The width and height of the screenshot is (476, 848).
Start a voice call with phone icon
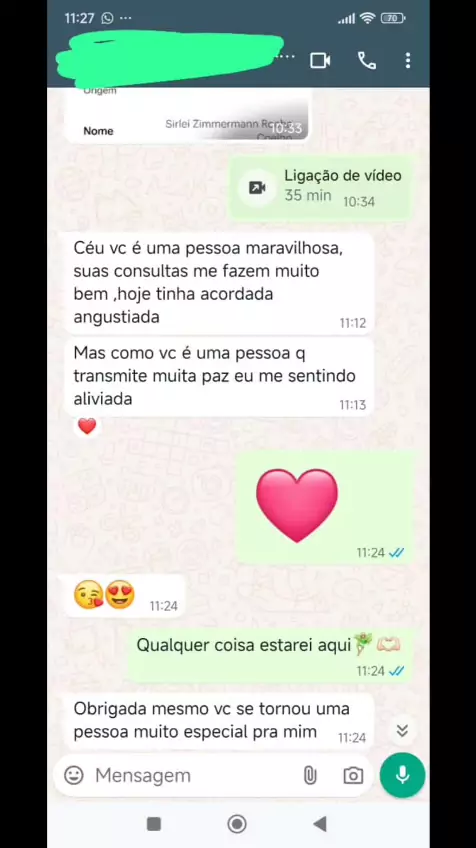coord(367,60)
